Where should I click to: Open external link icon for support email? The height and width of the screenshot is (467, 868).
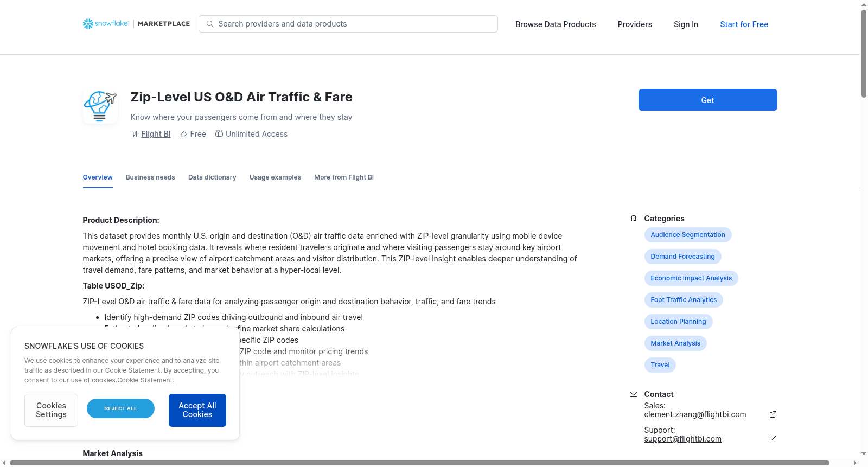pos(773,439)
